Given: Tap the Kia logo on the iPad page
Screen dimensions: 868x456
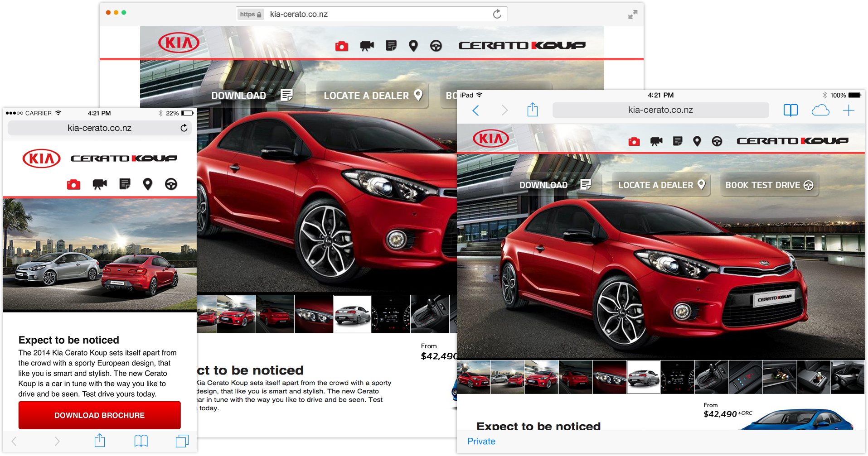Looking at the screenshot, I should tap(491, 139).
